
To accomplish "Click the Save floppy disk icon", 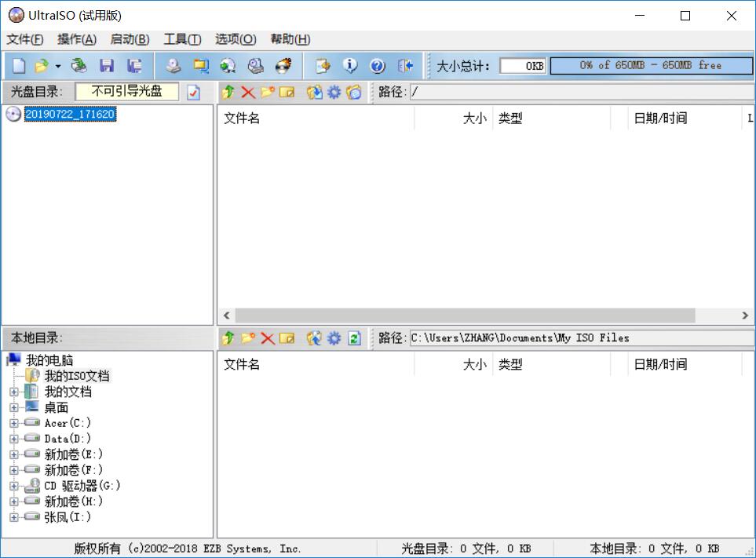I will [x=107, y=66].
